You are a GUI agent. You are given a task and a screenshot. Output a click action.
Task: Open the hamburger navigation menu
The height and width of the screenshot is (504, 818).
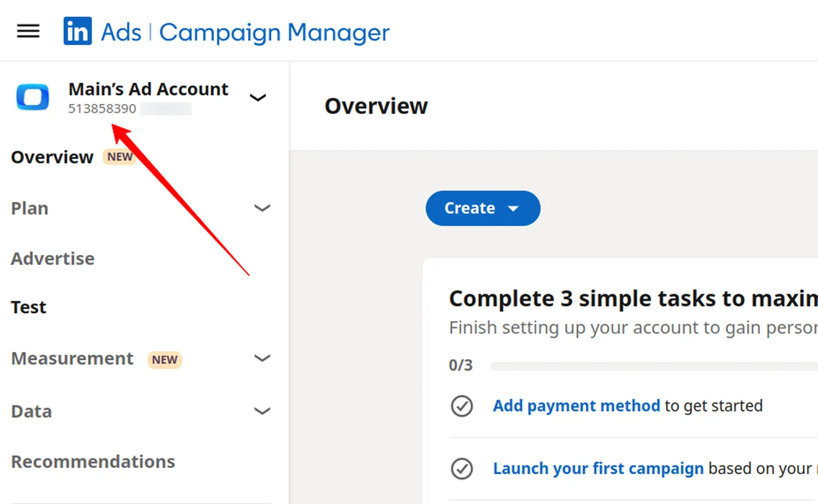(x=27, y=31)
